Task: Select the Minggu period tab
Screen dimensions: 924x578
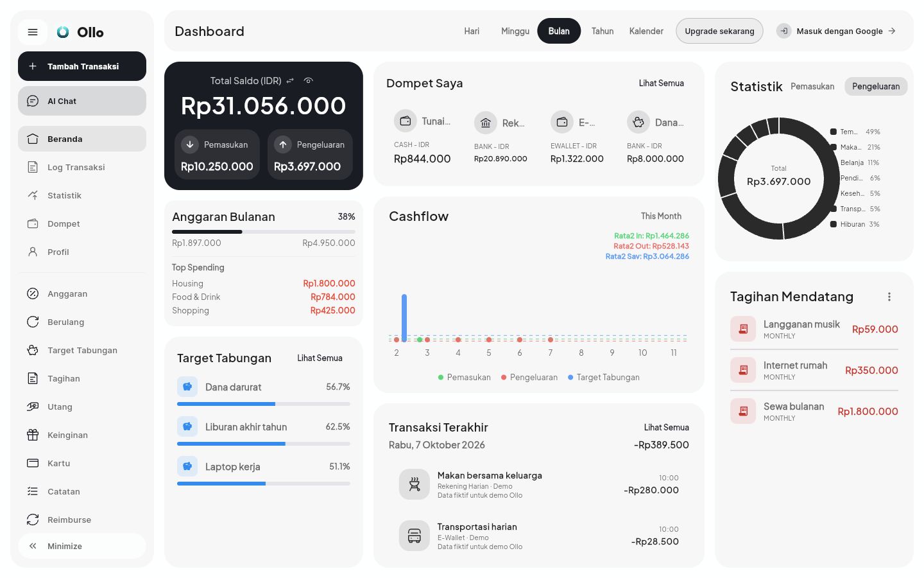Action: [x=515, y=31]
